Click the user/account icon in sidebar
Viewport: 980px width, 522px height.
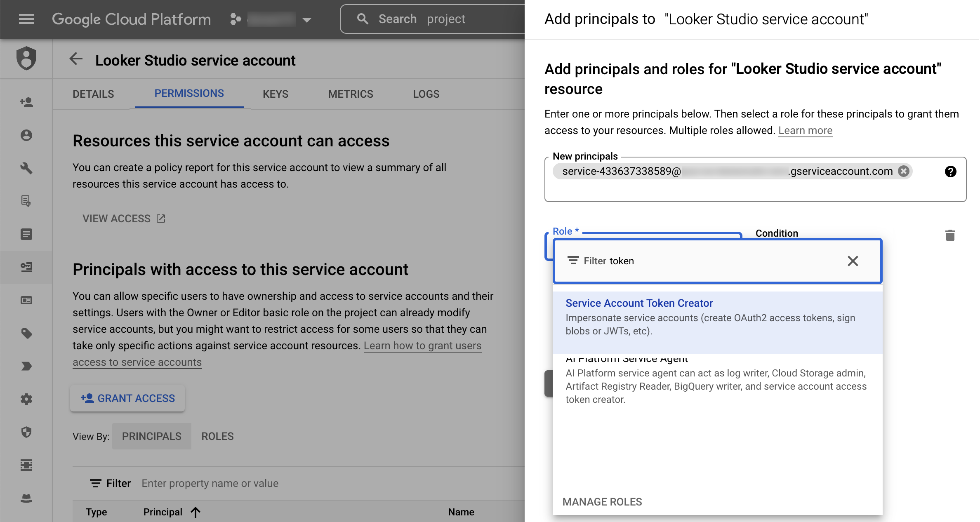(26, 134)
